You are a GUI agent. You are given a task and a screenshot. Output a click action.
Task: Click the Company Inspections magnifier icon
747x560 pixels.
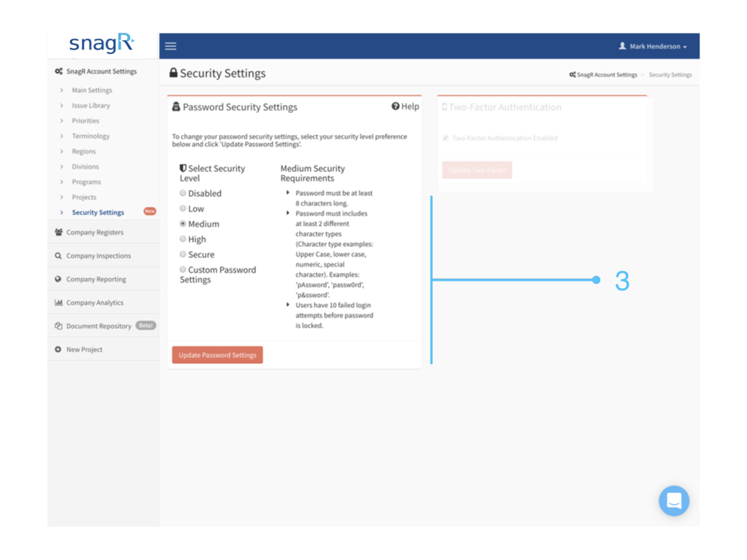[58, 256]
